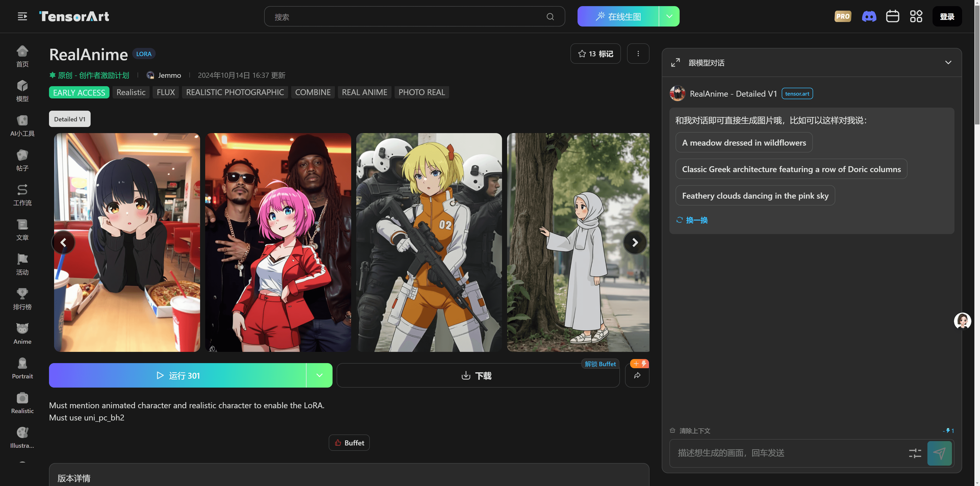Open the Illustration category in the sidebar
This screenshot has width=980, height=486.
[22, 438]
